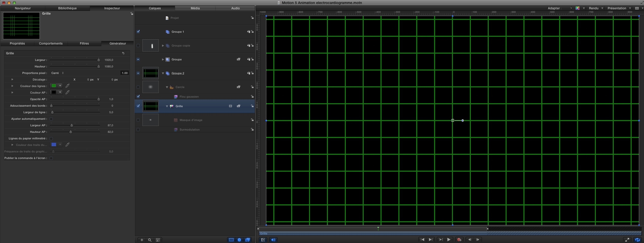Open the layers search magnifier icon

150,240
